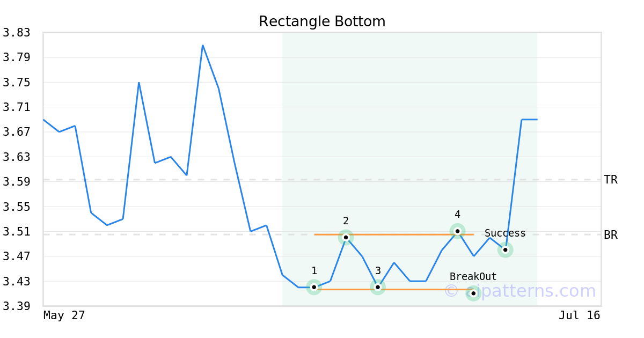Click the 3.59 y-axis label
The width and height of the screenshot is (644, 338).
click(17, 182)
